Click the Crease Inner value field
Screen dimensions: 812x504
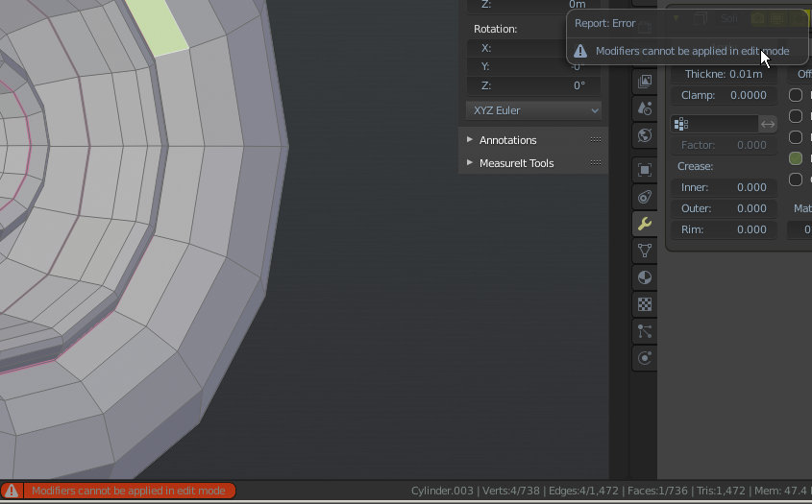(724, 187)
